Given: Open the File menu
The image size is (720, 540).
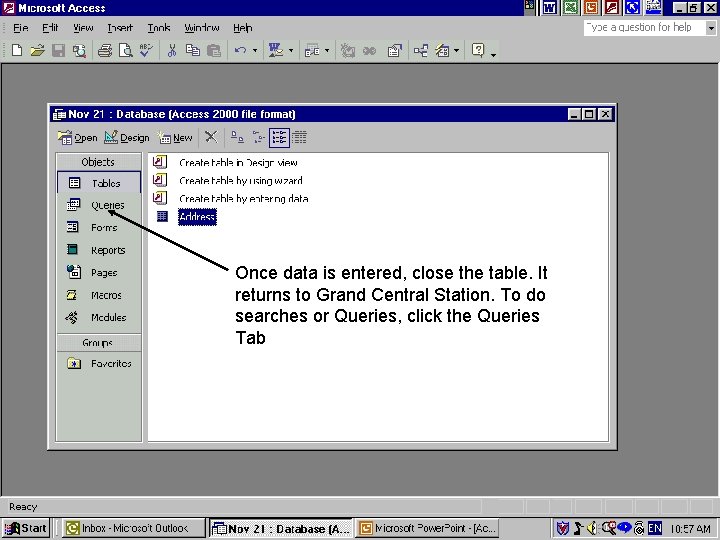Looking at the screenshot, I should [x=21, y=28].
